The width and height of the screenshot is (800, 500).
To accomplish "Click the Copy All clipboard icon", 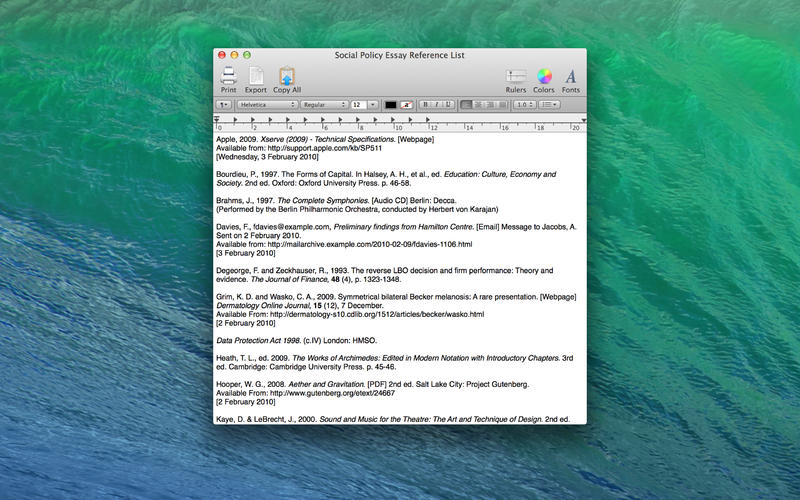I will (287, 76).
